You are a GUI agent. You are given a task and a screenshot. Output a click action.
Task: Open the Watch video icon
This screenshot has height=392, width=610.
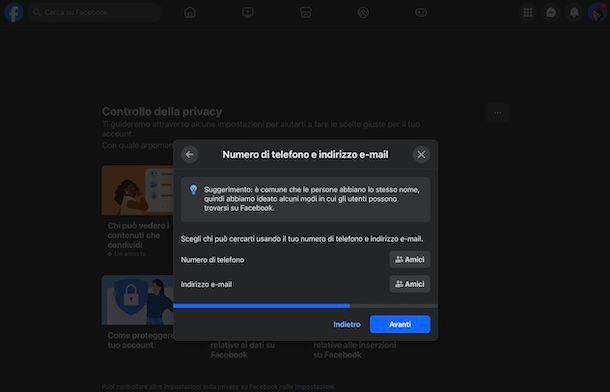[x=248, y=12]
